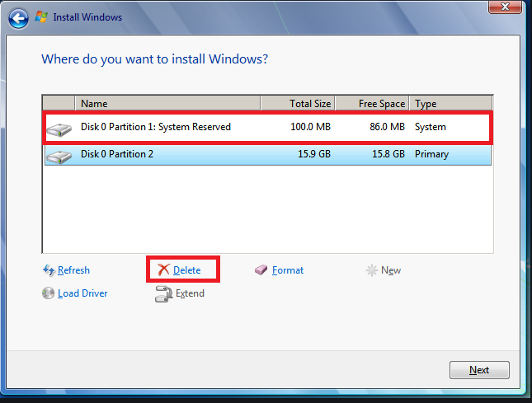This screenshot has height=403, width=532.
Task: Proceed with the Next button
Action: pyautogui.click(x=479, y=370)
